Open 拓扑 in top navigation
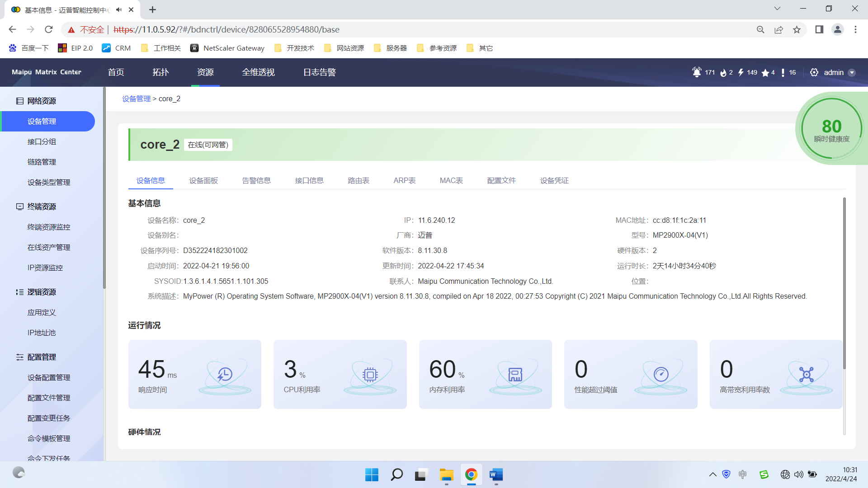This screenshot has width=868, height=488. point(160,72)
